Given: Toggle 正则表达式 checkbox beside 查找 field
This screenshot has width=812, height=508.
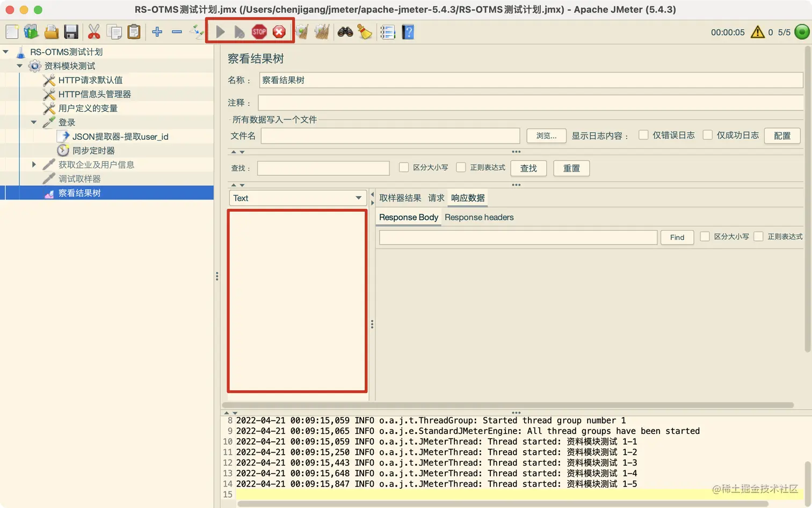Looking at the screenshot, I should click(x=461, y=167).
